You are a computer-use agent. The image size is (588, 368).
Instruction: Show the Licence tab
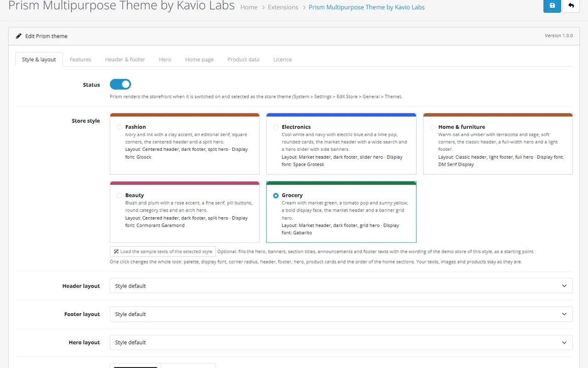283,59
